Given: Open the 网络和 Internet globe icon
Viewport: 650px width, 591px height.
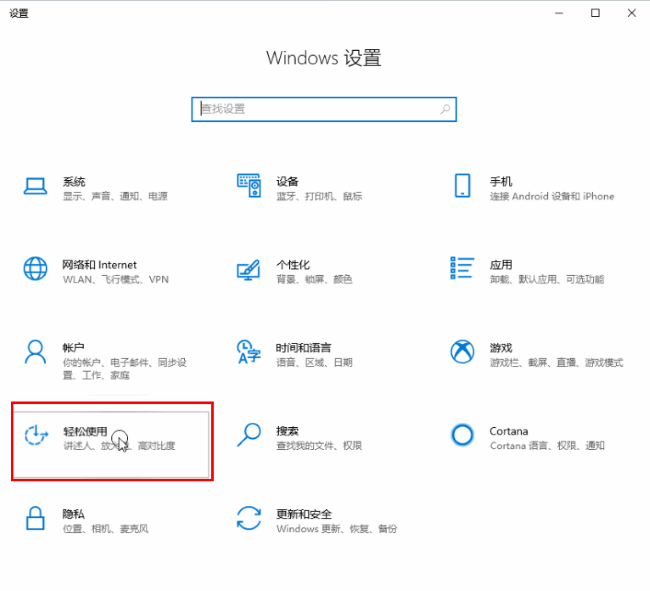Looking at the screenshot, I should (x=36, y=269).
